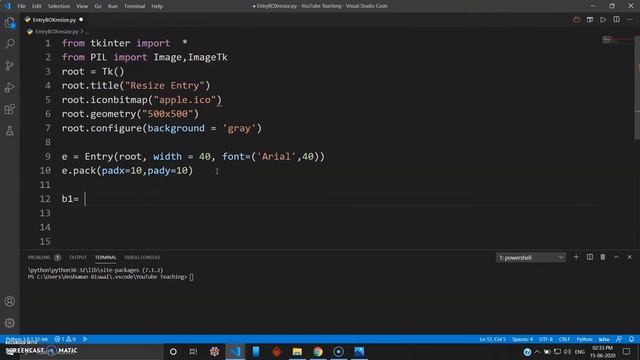The width and height of the screenshot is (640, 360).
Task: Kill terminal with trash icon
Action: (x=603, y=257)
